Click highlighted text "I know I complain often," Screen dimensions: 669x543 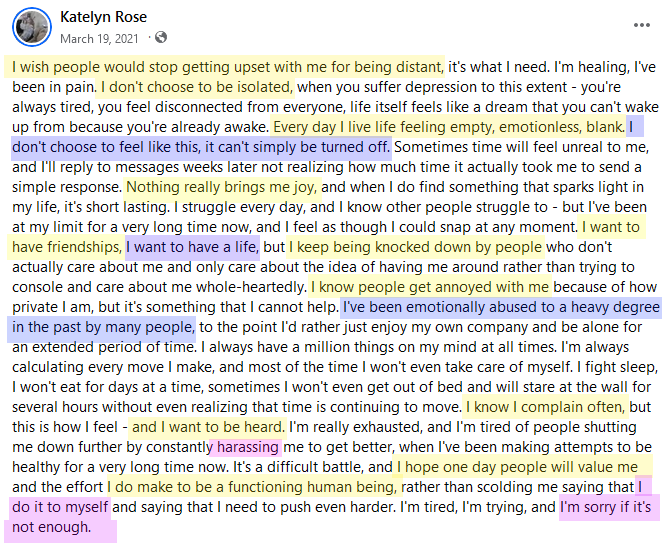coord(545,407)
